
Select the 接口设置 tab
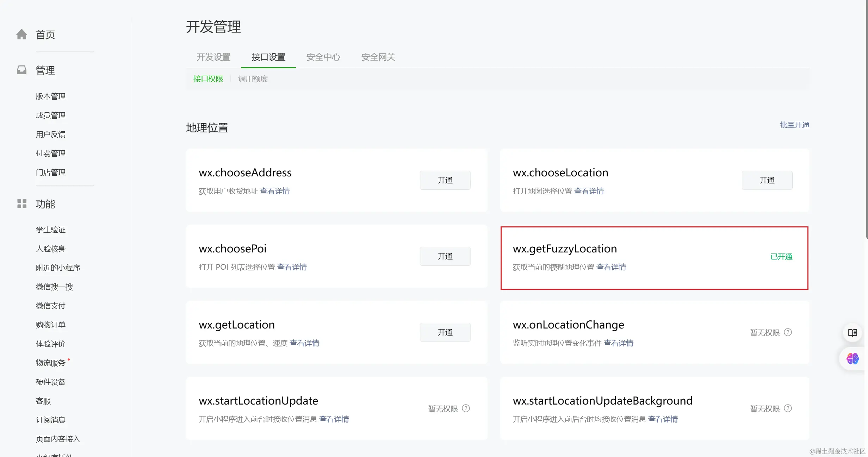(x=268, y=57)
